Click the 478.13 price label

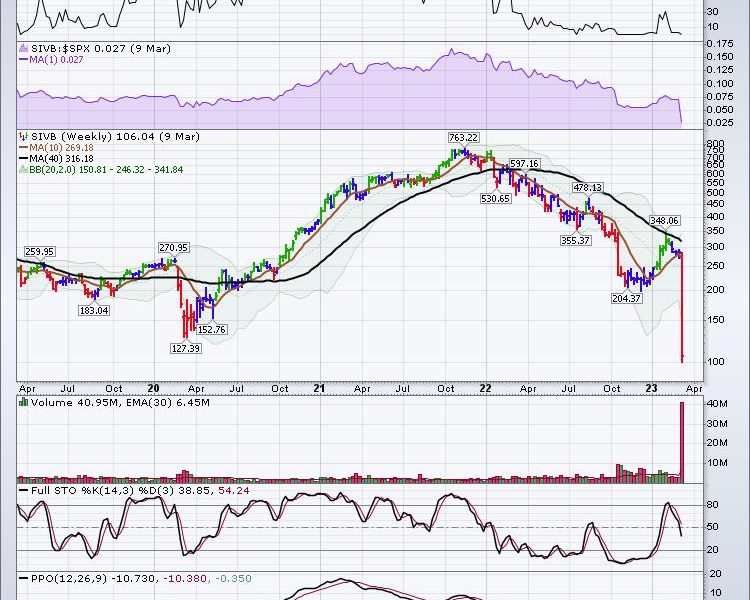588,188
